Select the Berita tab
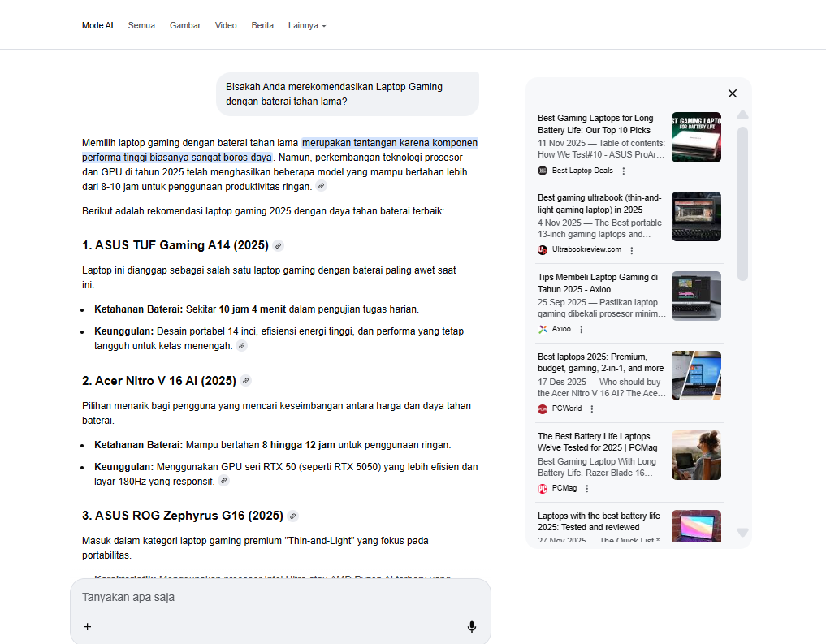The width and height of the screenshot is (826, 644). [262, 26]
